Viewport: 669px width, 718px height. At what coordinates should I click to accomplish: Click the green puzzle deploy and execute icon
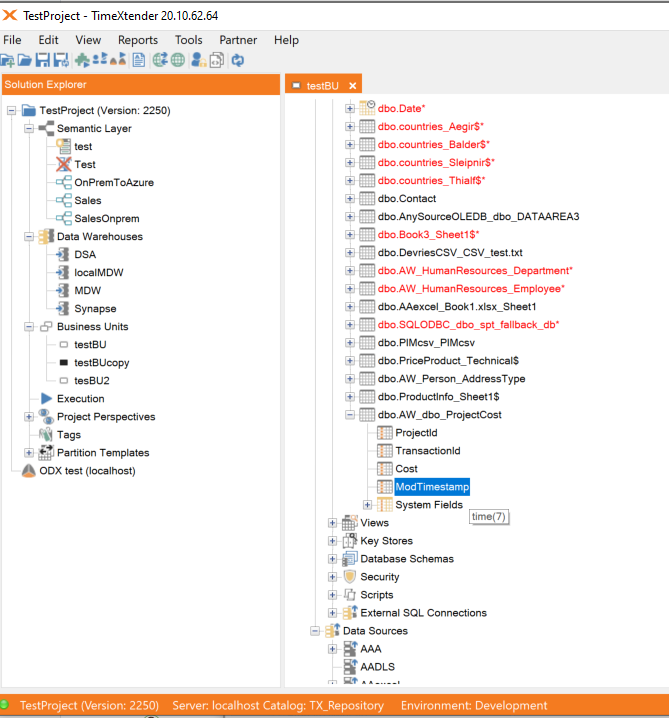tap(82, 60)
